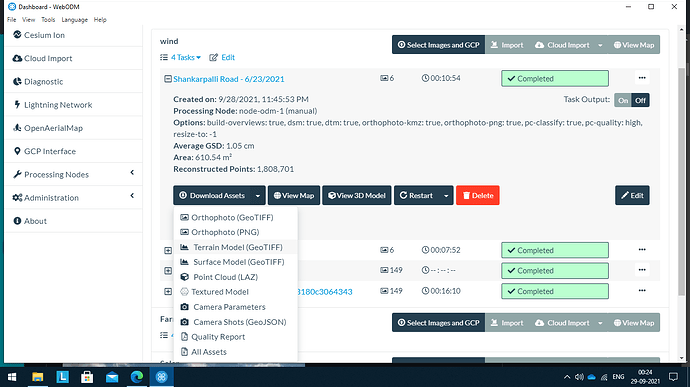Download Textured Model
This screenshot has height=387, width=690.
[236, 292]
